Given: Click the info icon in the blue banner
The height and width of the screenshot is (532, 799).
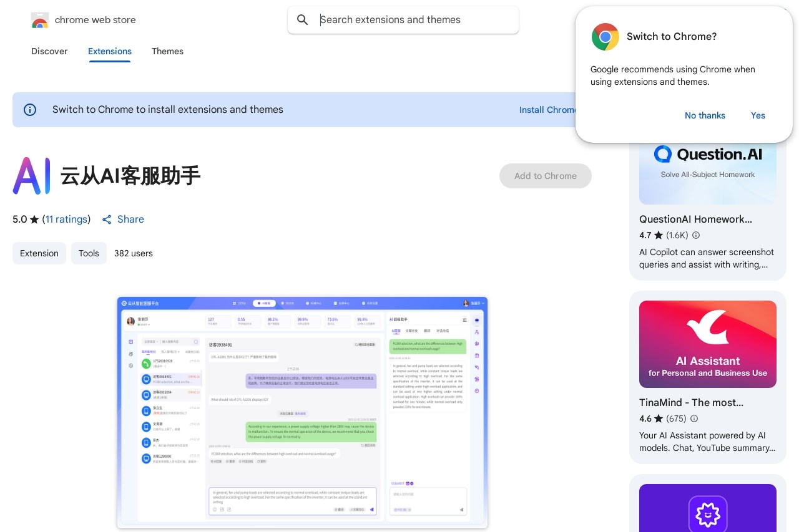Looking at the screenshot, I should (x=30, y=110).
